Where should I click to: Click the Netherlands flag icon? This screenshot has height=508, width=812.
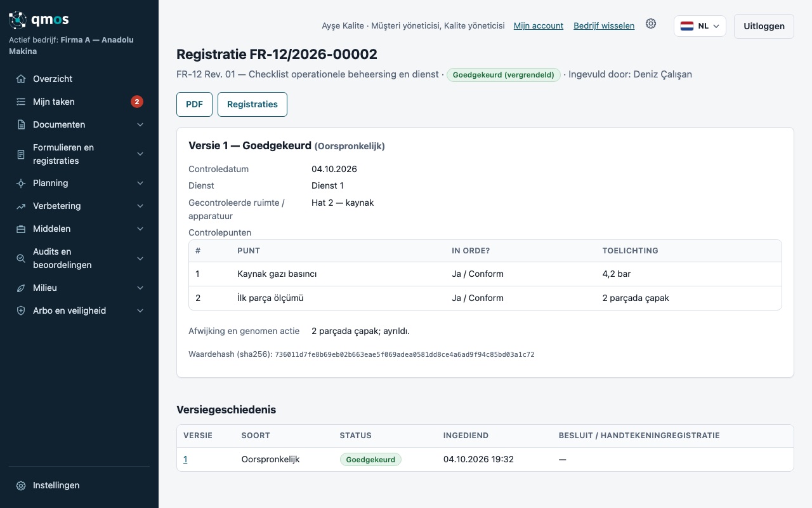click(687, 26)
